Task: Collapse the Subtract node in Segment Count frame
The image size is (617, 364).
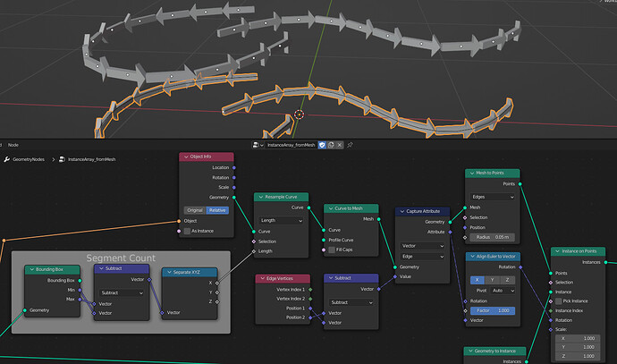Action: point(101,268)
